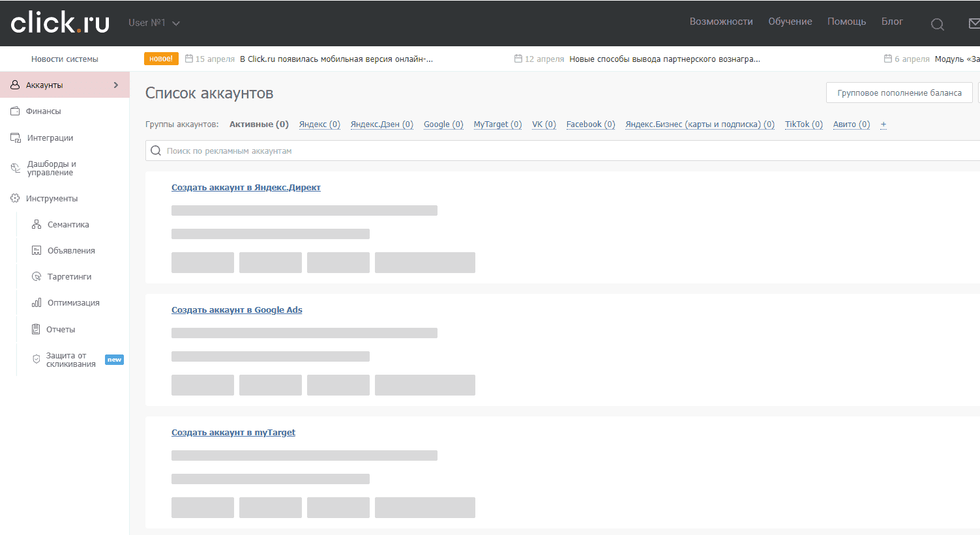Filter by Авито (0) group

click(852, 124)
